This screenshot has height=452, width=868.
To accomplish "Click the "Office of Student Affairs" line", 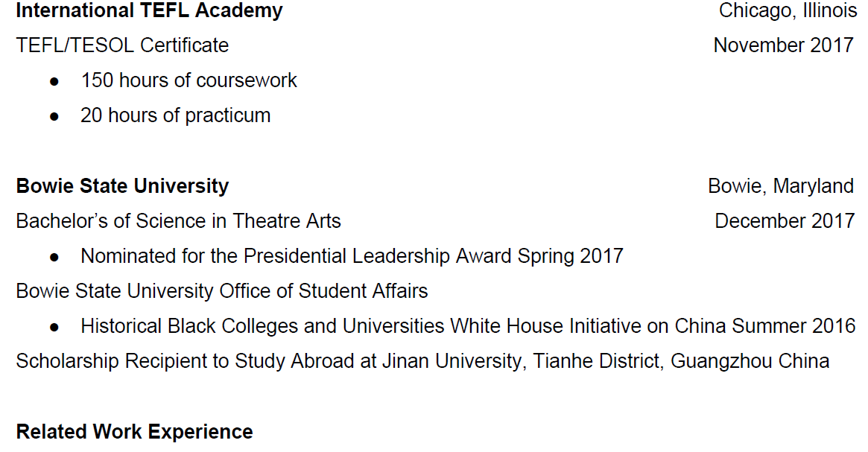I will 222,291.
